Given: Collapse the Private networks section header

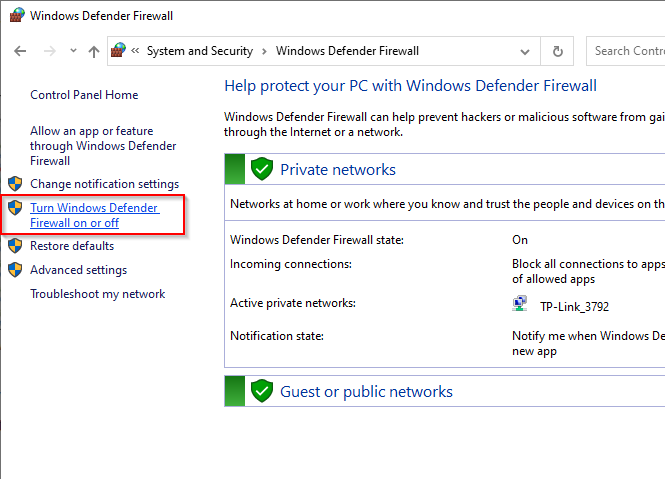Looking at the screenshot, I should [338, 170].
